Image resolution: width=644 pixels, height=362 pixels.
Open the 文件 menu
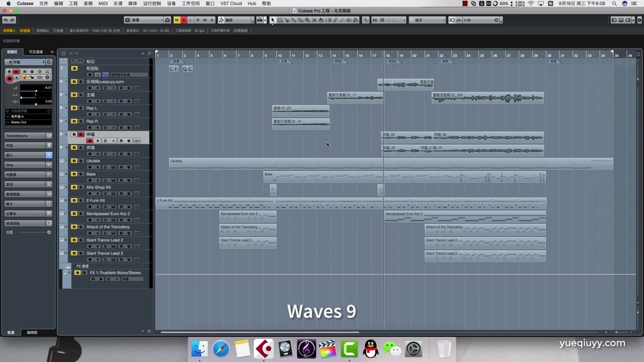(44, 4)
